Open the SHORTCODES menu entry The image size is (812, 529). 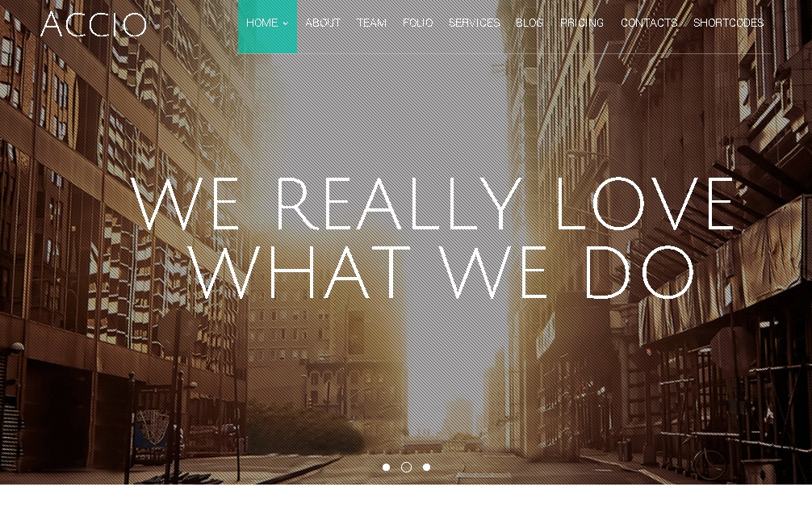[x=729, y=23]
